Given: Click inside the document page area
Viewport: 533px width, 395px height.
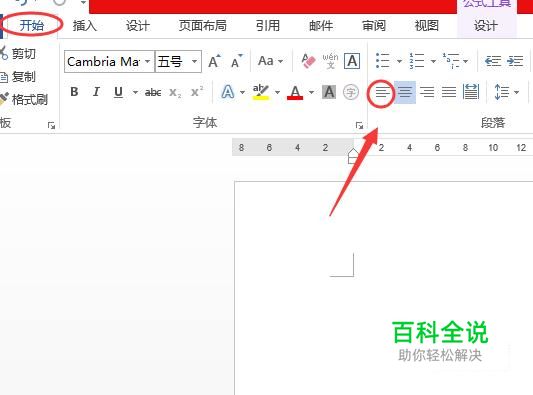Looking at the screenshot, I should [x=383, y=288].
